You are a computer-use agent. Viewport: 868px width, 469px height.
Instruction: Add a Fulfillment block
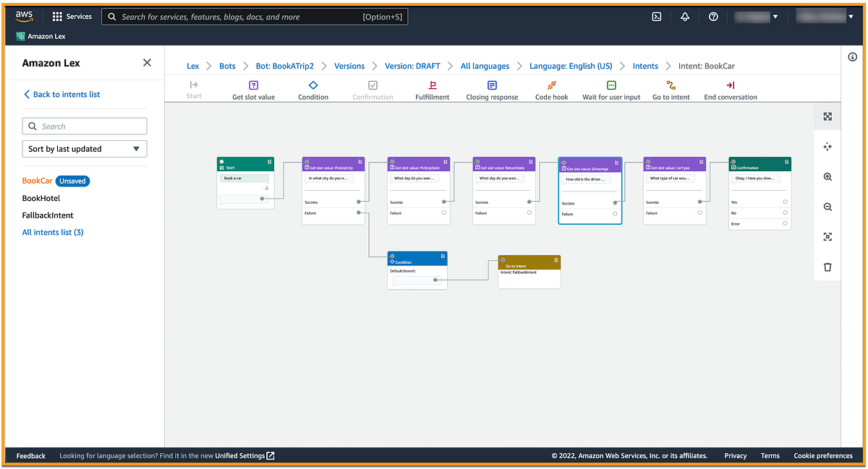pos(432,90)
